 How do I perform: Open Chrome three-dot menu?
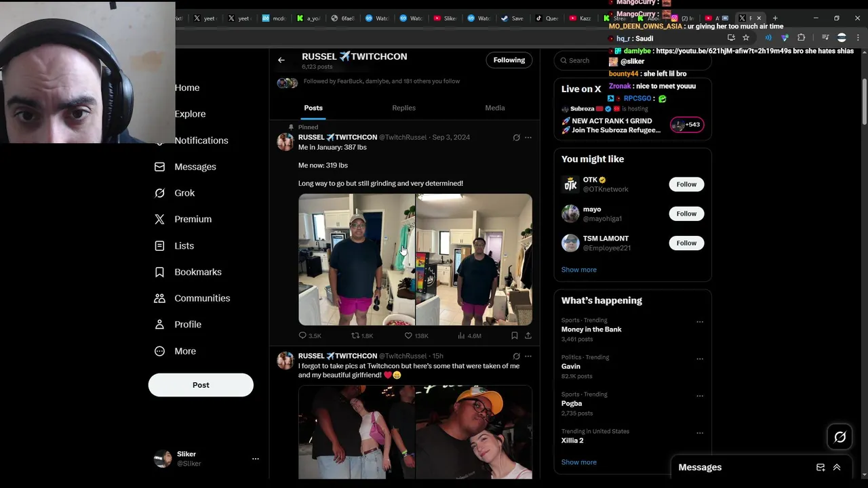pos(857,38)
